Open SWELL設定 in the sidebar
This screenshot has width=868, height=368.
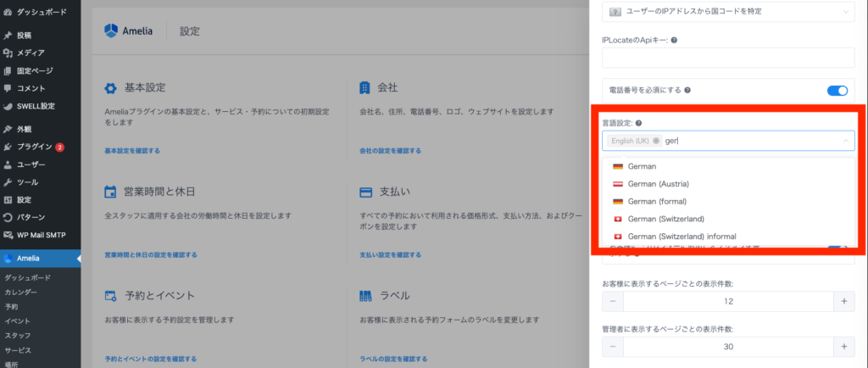(x=36, y=106)
